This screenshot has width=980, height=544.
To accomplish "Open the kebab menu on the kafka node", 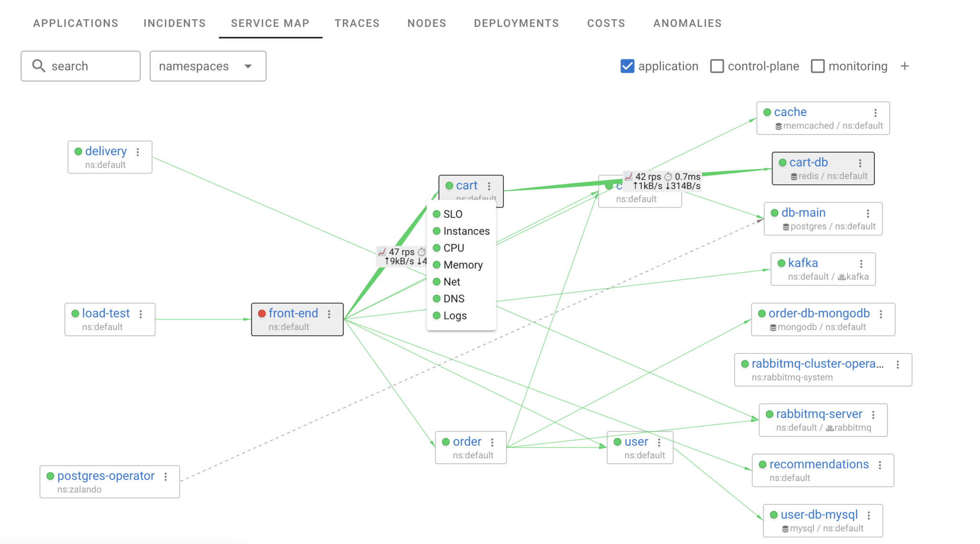I will [x=861, y=264].
